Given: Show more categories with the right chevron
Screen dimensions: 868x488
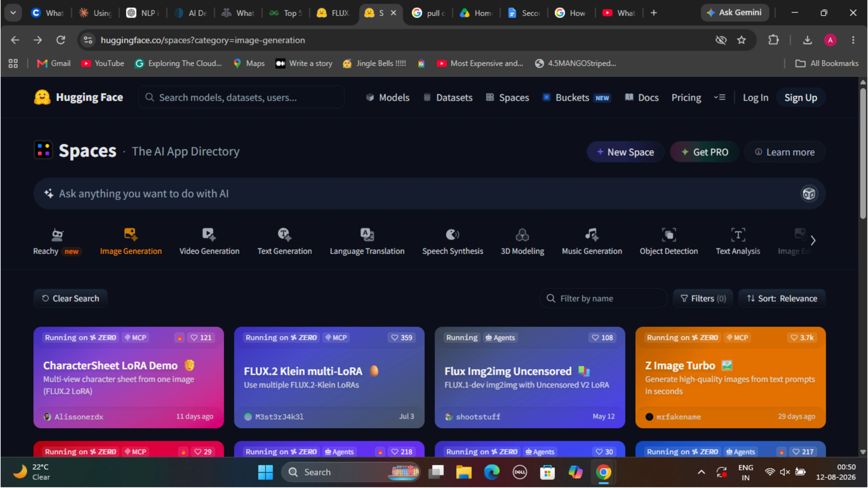Looking at the screenshot, I should pos(813,241).
